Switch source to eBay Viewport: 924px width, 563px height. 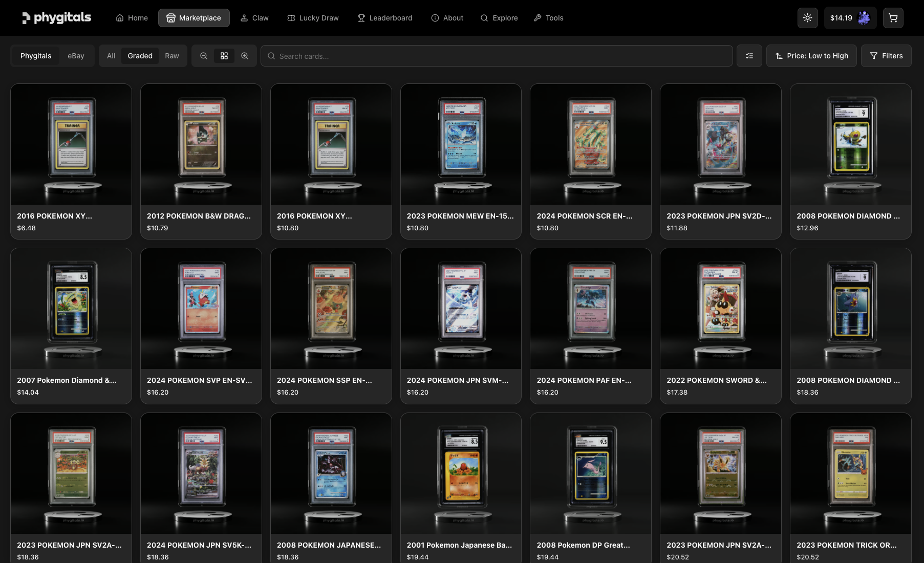click(x=76, y=56)
